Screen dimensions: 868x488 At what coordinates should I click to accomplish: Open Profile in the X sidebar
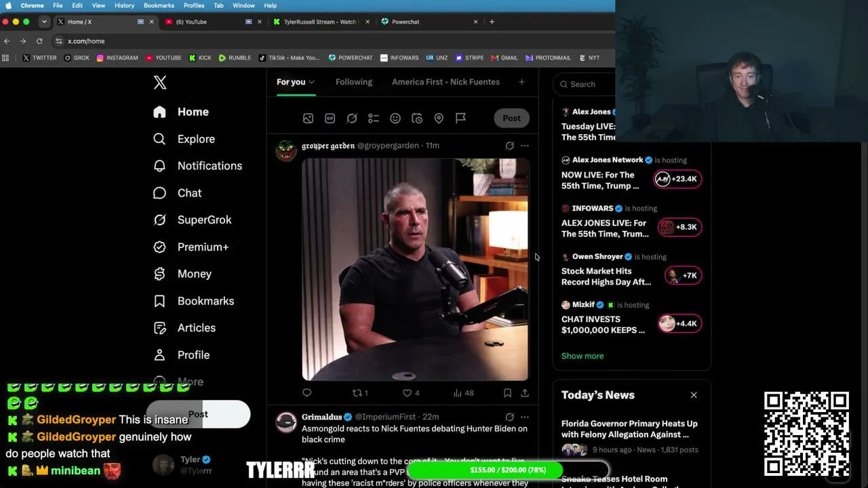coord(181,355)
